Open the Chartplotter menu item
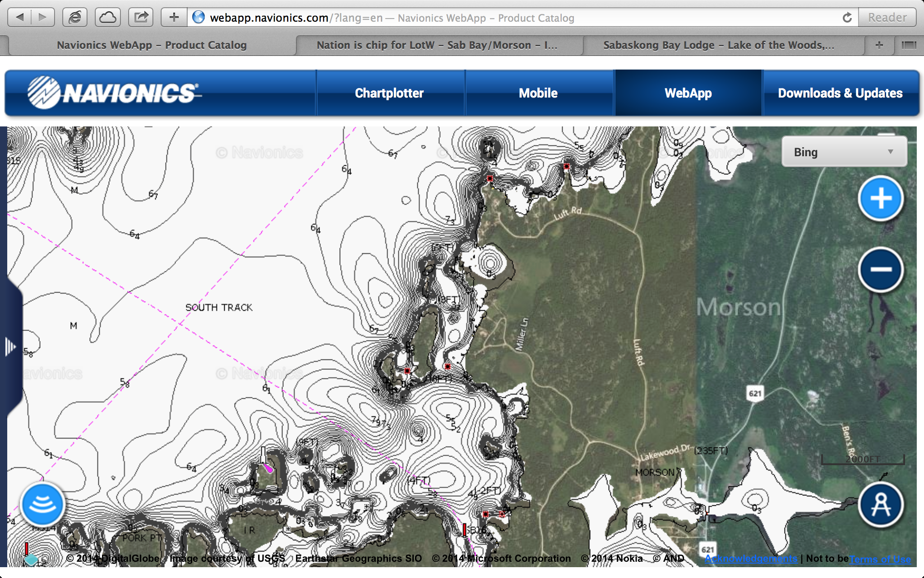This screenshot has width=924, height=578. point(389,93)
